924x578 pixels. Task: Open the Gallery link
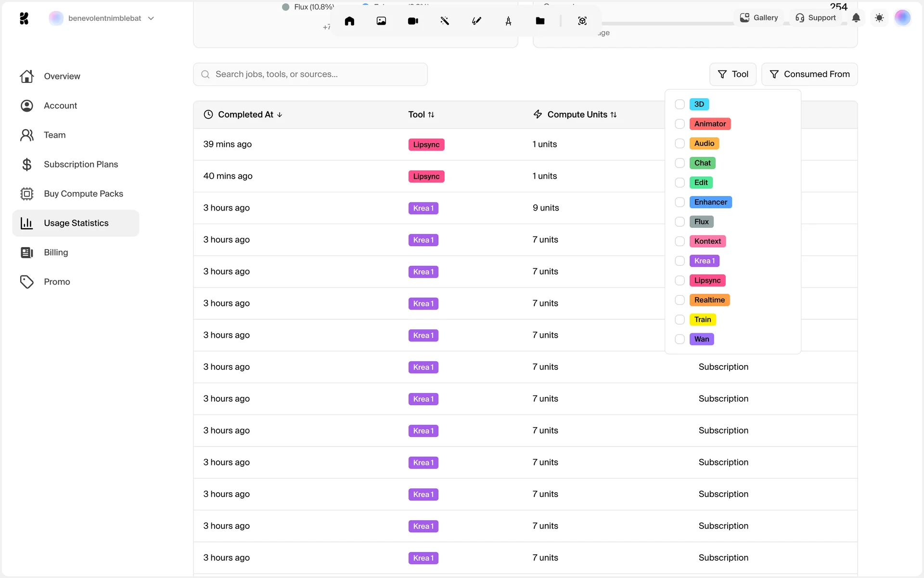759,18
